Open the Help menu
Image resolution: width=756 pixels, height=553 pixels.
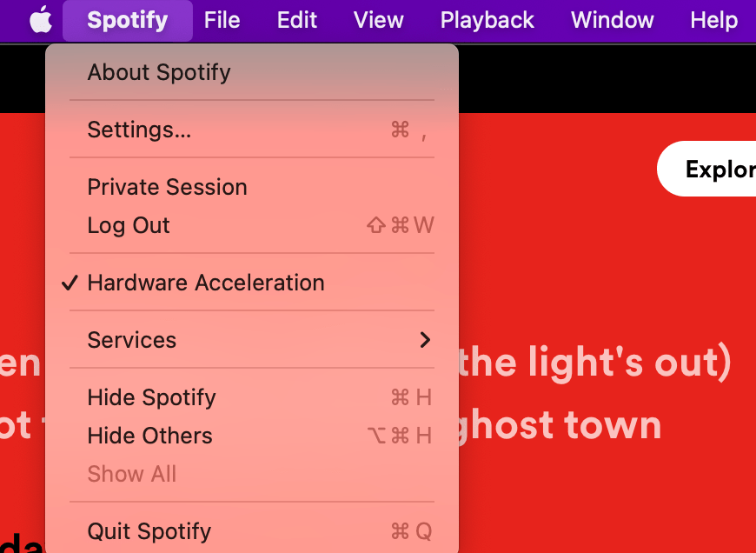click(713, 20)
